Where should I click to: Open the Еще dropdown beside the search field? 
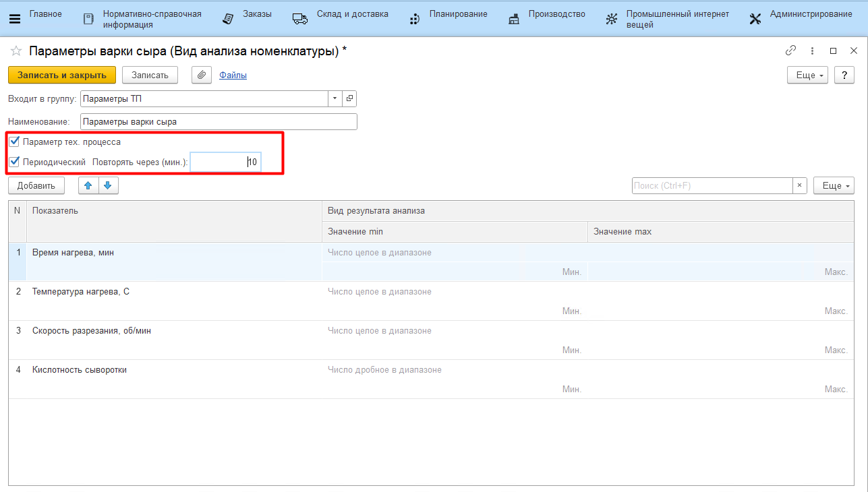(x=834, y=185)
